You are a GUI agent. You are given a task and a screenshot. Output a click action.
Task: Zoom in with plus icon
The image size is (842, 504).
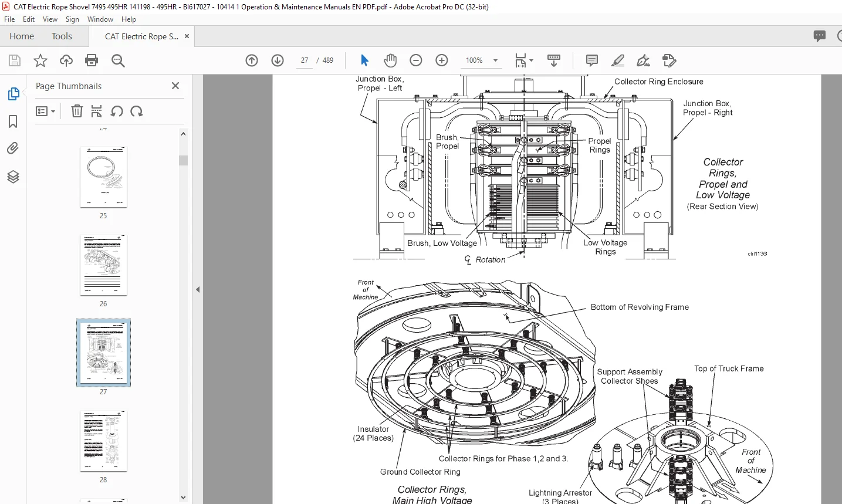click(x=442, y=60)
